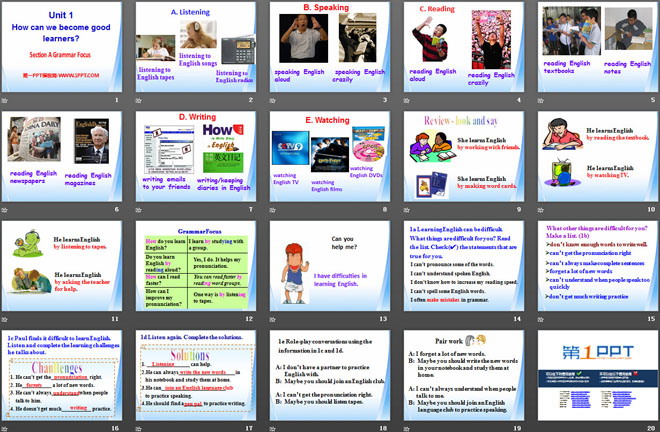Click the animation star icon under slide 19
This screenshot has height=432, width=660.
(406, 429)
